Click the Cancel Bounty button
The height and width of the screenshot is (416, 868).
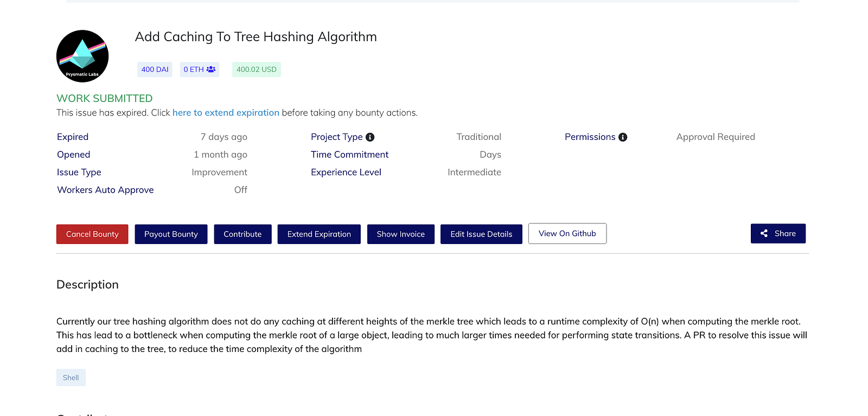coord(92,234)
